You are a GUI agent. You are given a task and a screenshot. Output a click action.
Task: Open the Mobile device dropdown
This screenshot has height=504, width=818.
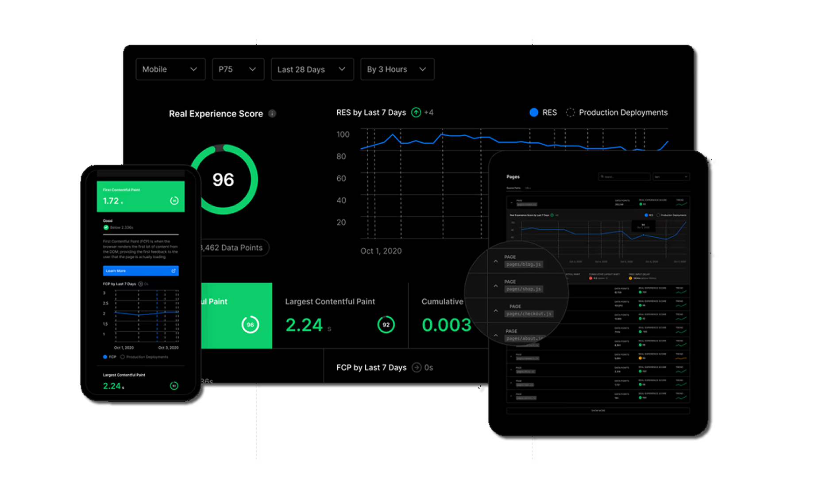point(170,69)
